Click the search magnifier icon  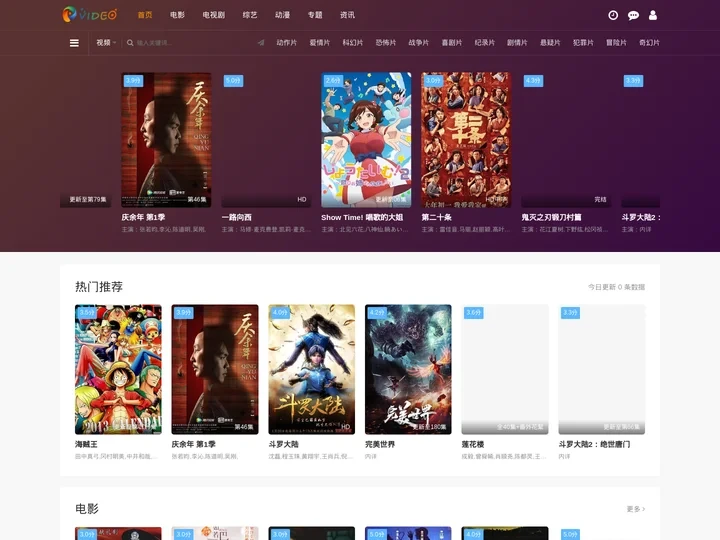[x=130, y=43]
